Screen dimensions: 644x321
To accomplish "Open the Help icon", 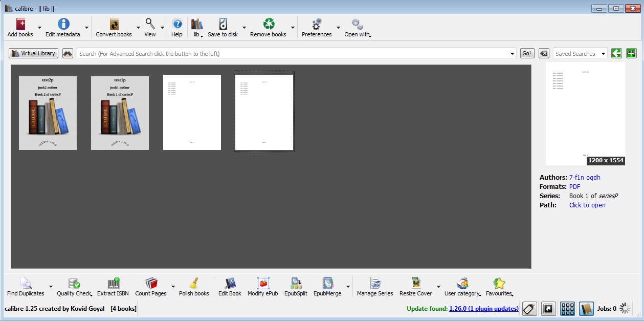I will click(x=176, y=24).
